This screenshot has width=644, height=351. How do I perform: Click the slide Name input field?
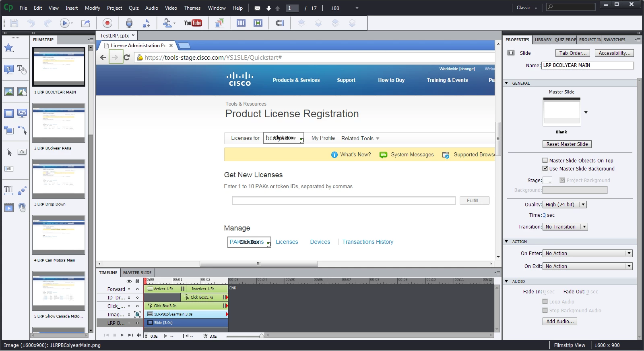(587, 65)
